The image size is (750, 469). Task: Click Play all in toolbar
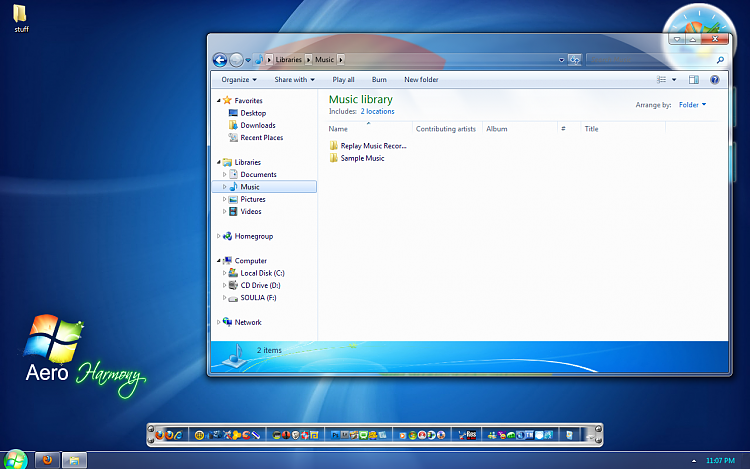(x=343, y=80)
